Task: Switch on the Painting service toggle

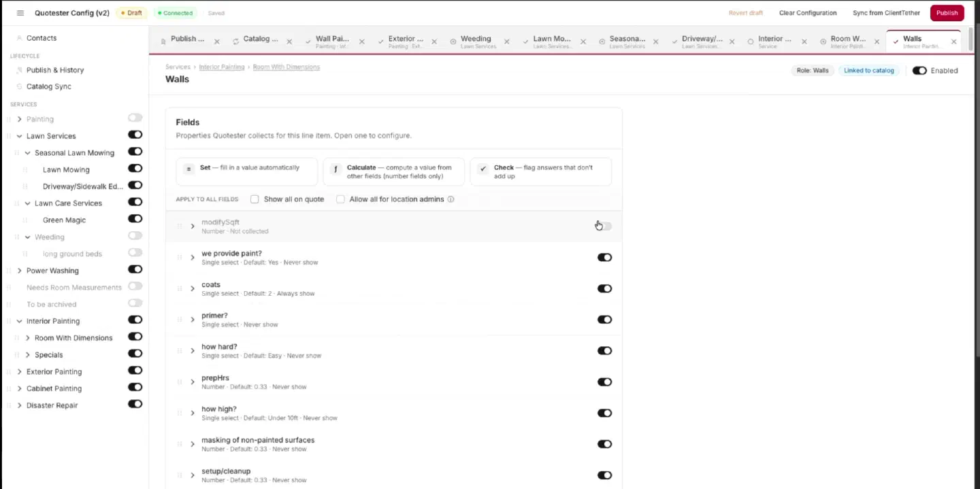Action: click(135, 118)
